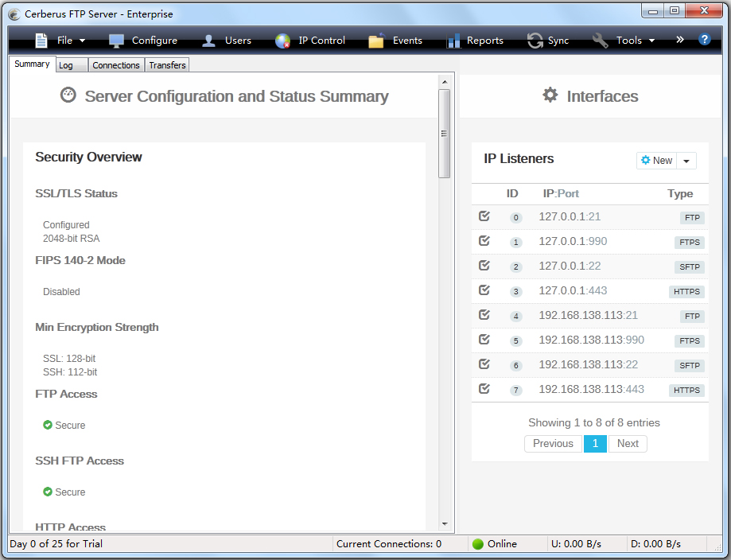The height and width of the screenshot is (560, 731).
Task: Go to the Next listeners page
Action: pyautogui.click(x=628, y=443)
